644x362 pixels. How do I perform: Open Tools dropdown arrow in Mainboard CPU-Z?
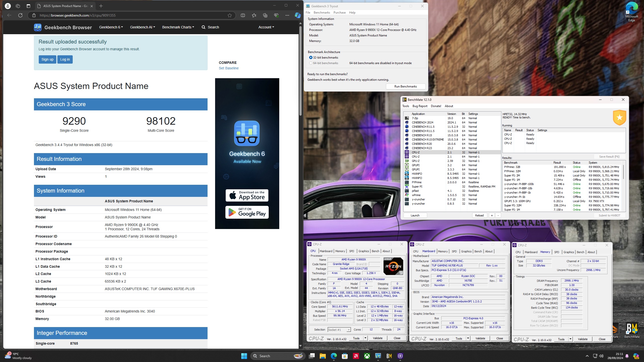(x=468, y=338)
